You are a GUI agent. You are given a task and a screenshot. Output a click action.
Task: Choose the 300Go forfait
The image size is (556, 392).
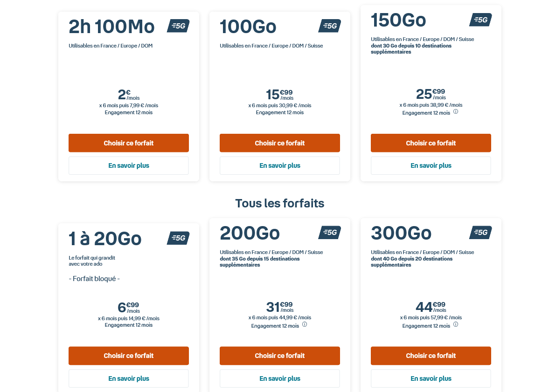[431, 356]
